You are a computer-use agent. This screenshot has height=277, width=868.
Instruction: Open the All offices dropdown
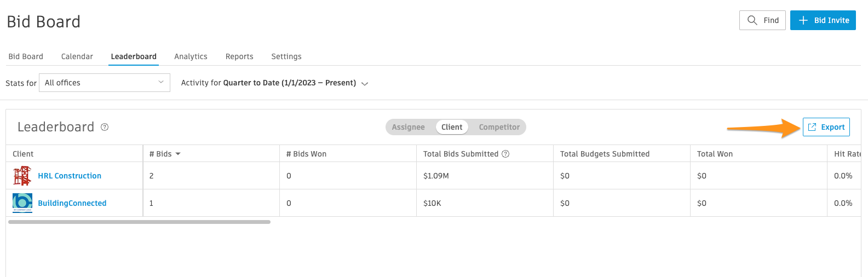[105, 83]
